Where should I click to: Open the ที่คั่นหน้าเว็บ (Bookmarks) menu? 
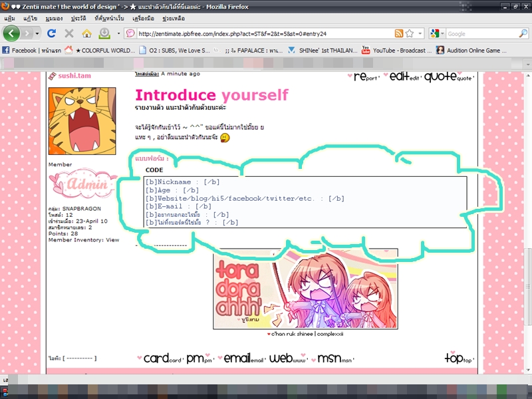pos(109,19)
